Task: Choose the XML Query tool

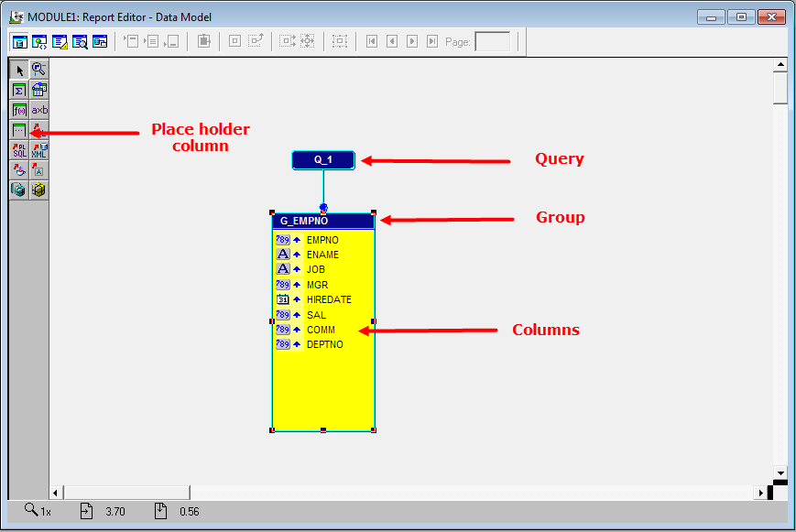Action: click(x=38, y=150)
